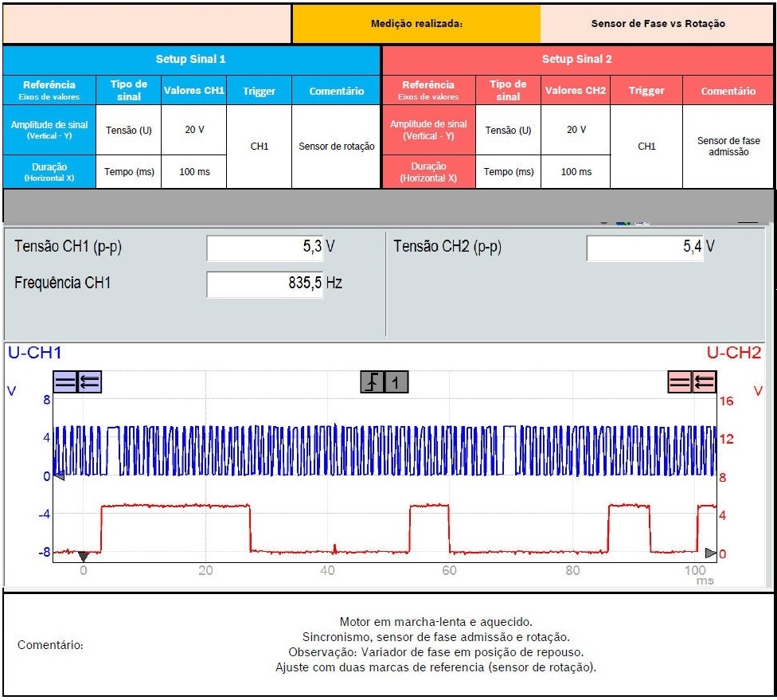Select the Setup Sinal 2 header
The image size is (777, 700).
(x=577, y=60)
